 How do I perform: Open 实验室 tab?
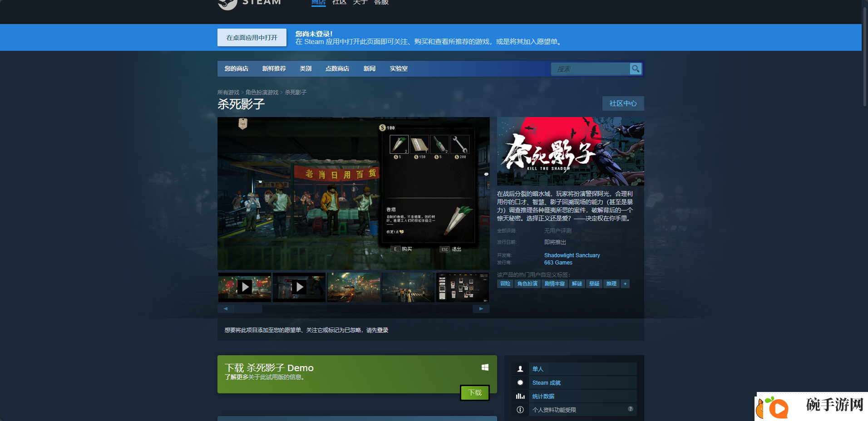[399, 69]
